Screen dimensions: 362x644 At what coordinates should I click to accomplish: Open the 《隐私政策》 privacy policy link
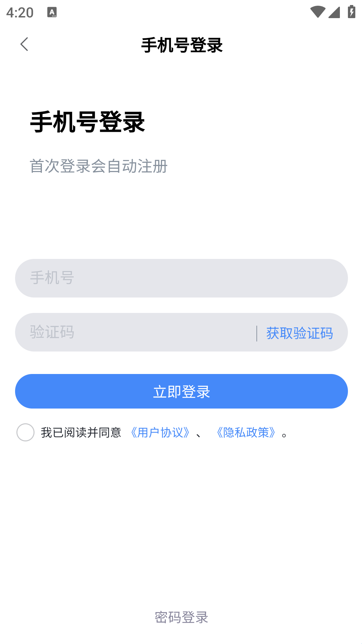click(246, 433)
